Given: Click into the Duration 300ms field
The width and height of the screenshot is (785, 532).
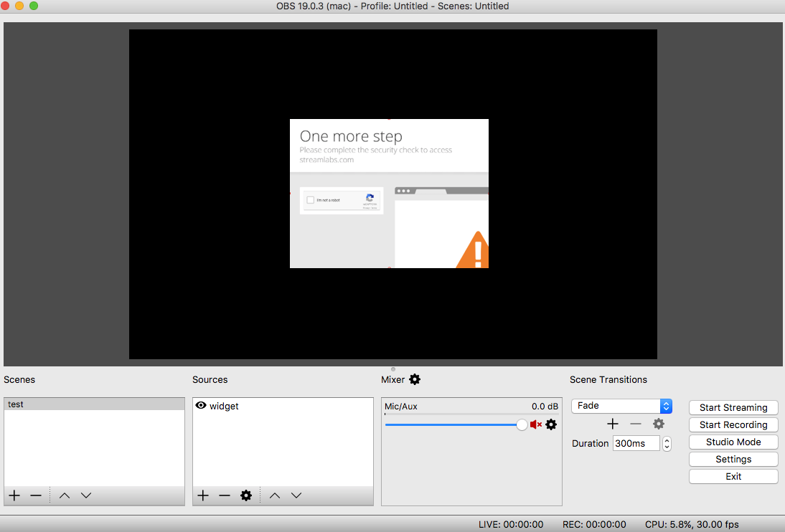Looking at the screenshot, I should coord(636,443).
